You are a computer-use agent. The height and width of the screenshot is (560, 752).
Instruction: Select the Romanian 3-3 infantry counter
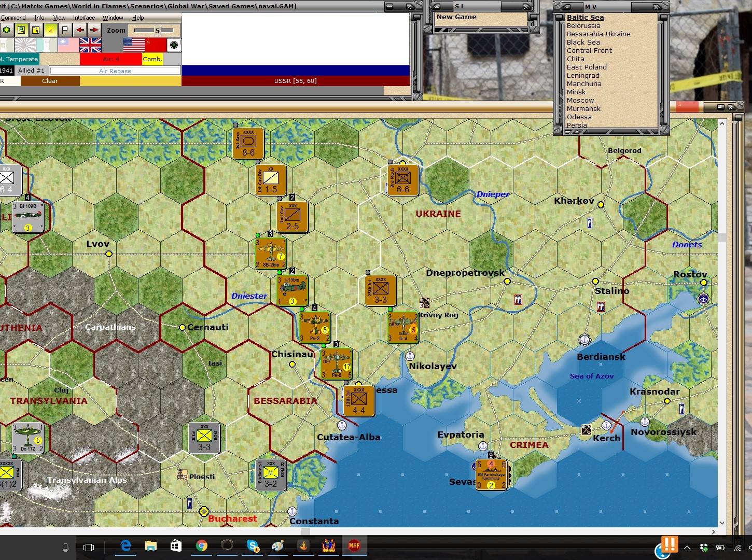pos(204,438)
